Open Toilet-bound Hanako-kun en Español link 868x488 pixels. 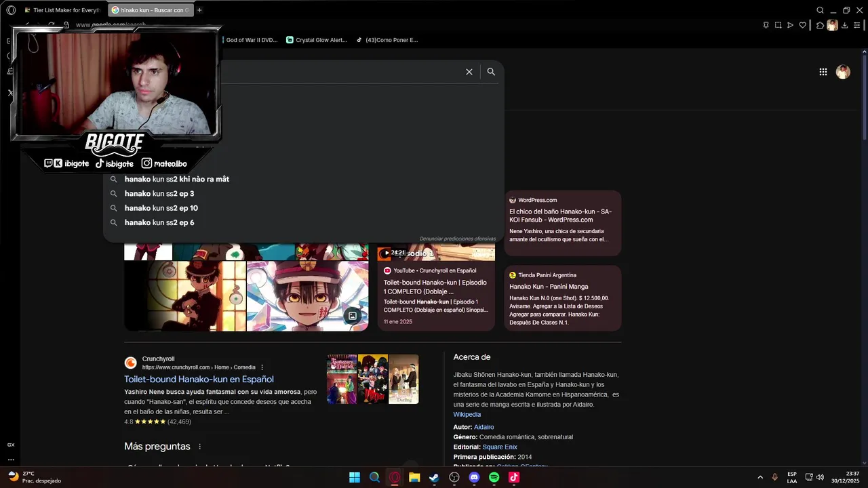[199, 380]
